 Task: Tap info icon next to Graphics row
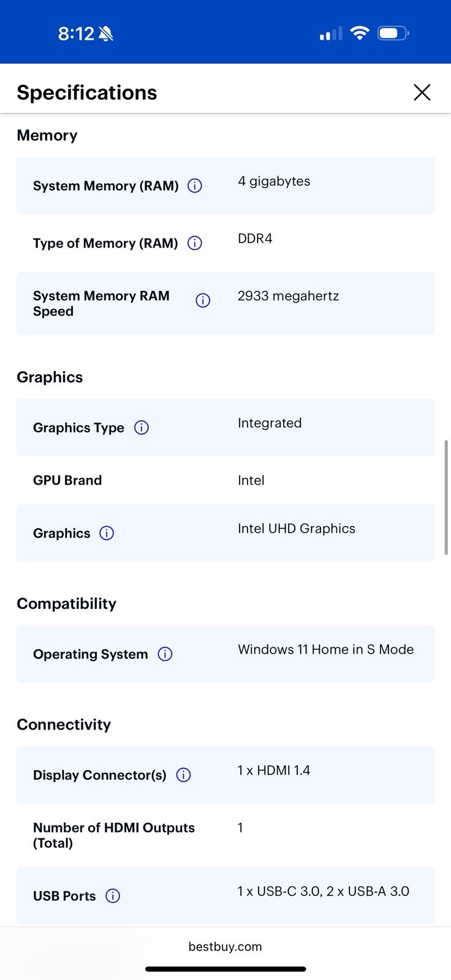(107, 533)
